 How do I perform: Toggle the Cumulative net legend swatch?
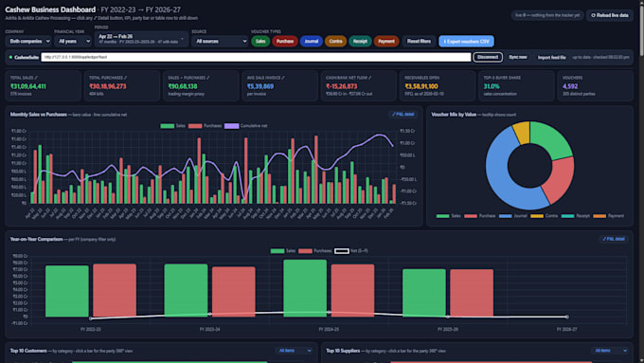coord(231,126)
